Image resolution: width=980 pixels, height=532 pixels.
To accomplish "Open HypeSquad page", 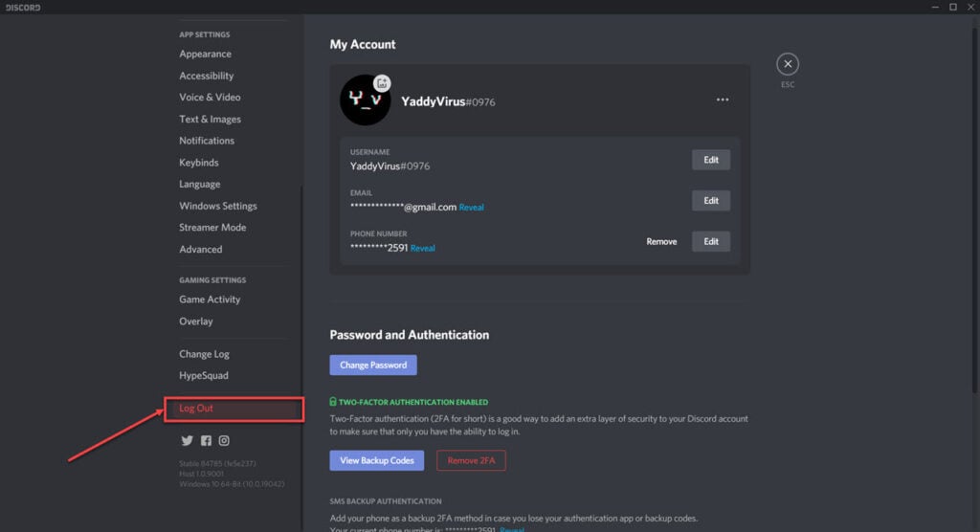I will coord(204,375).
